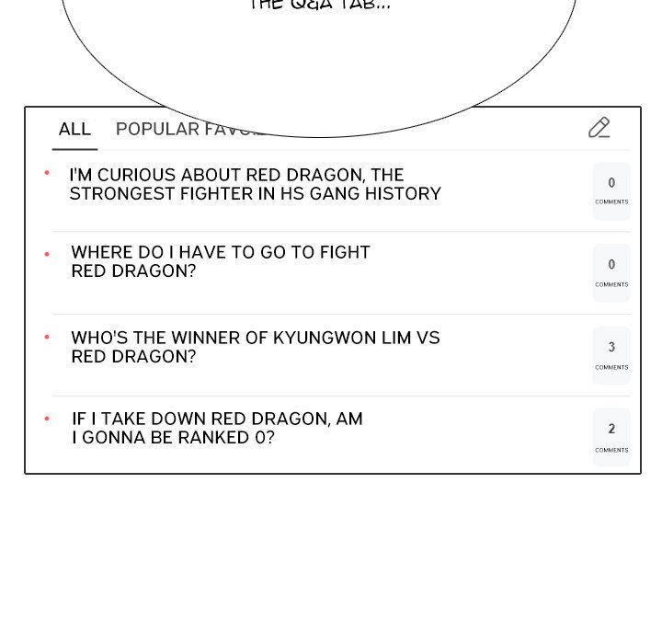Screen dimensions: 662x644
Task: Click red bullet beside 'Where do I have to go'
Action: click(47, 254)
